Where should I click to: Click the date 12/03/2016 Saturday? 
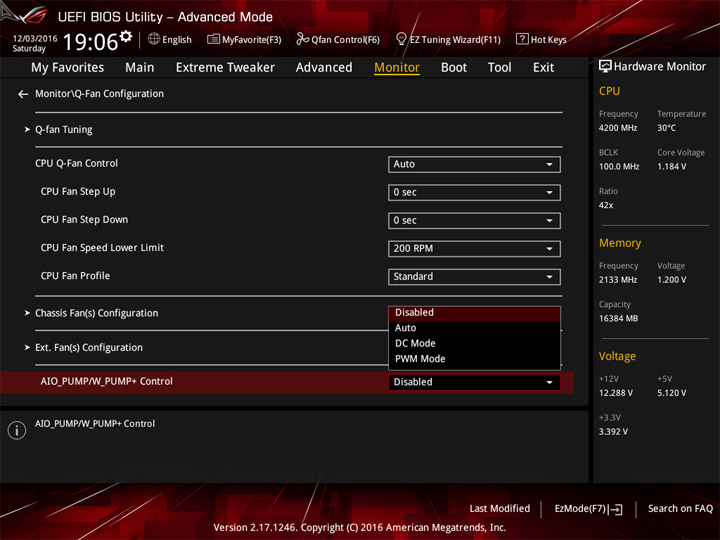34,44
